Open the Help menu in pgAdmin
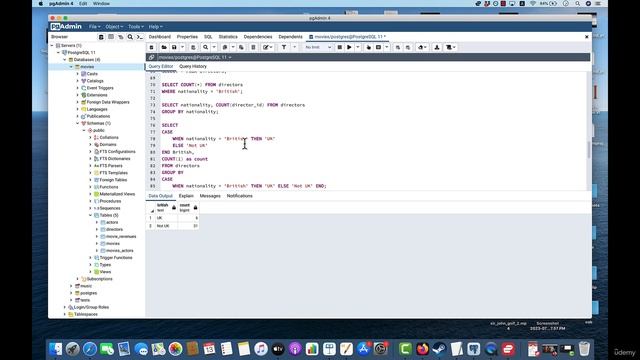Screen dimensions: 640x360 coord(156,27)
